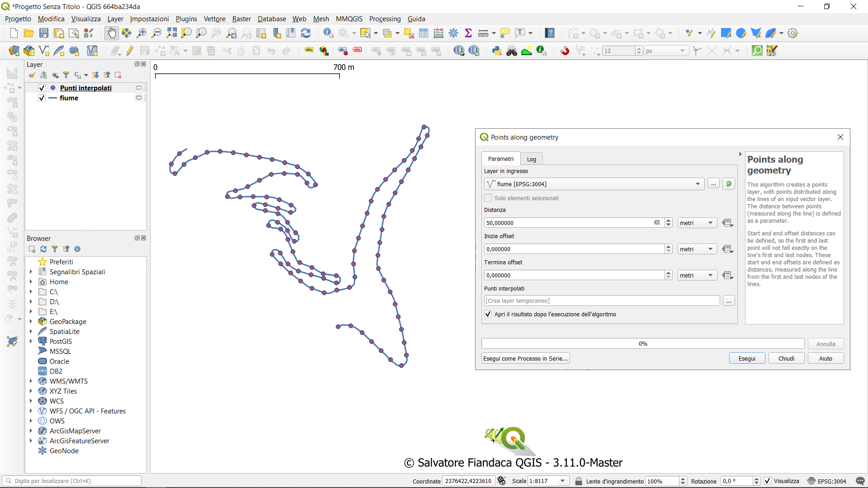Image resolution: width=868 pixels, height=488 pixels.
Task: Open the attribute table icon
Action: 424,33
